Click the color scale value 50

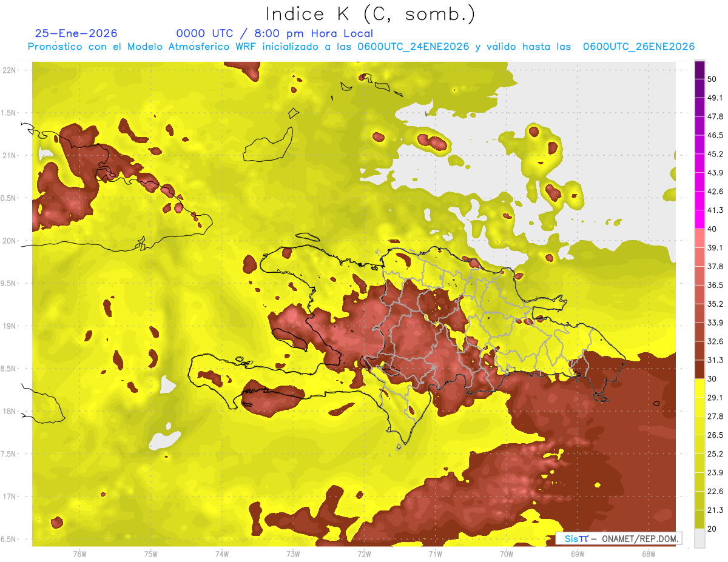tap(712, 79)
